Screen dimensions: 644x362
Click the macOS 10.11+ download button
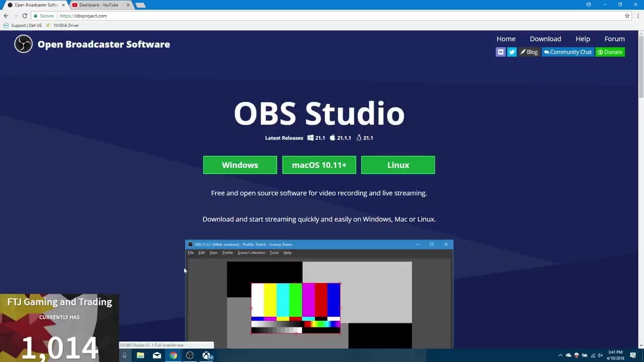[x=319, y=165]
